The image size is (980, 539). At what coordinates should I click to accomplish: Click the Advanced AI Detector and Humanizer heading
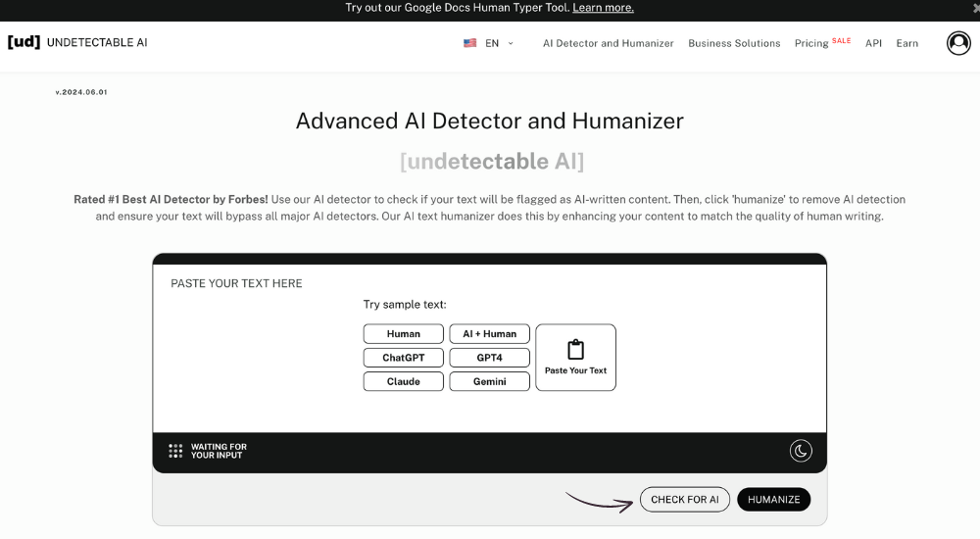tap(489, 121)
